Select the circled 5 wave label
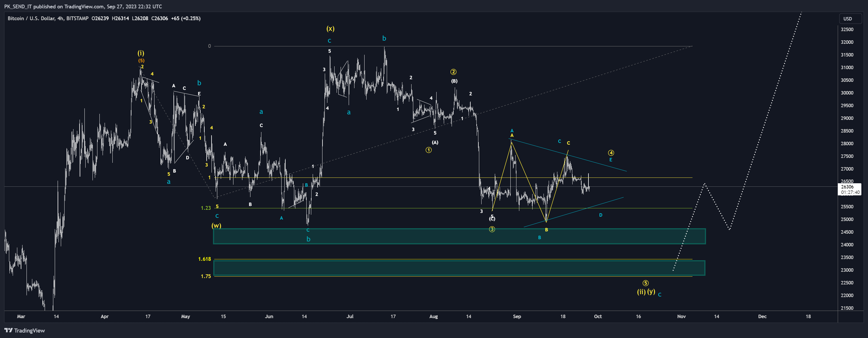This screenshot has width=868, height=338. click(x=645, y=283)
